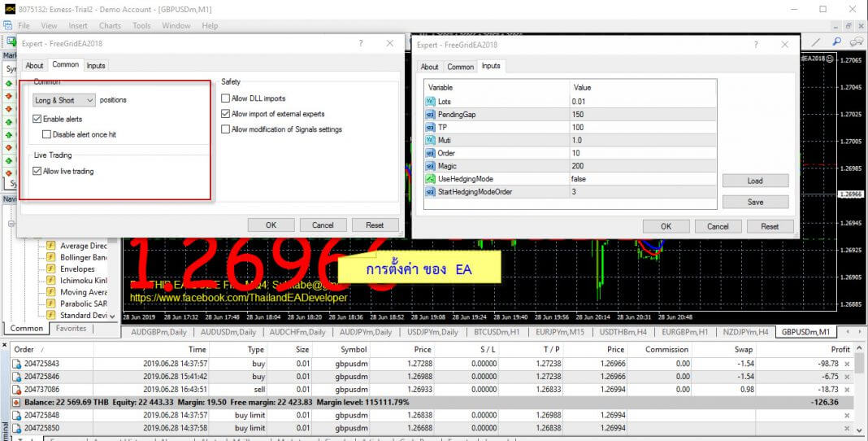868x441 pixels.
Task: Edit the PendingGap value field
Action: tap(642, 115)
